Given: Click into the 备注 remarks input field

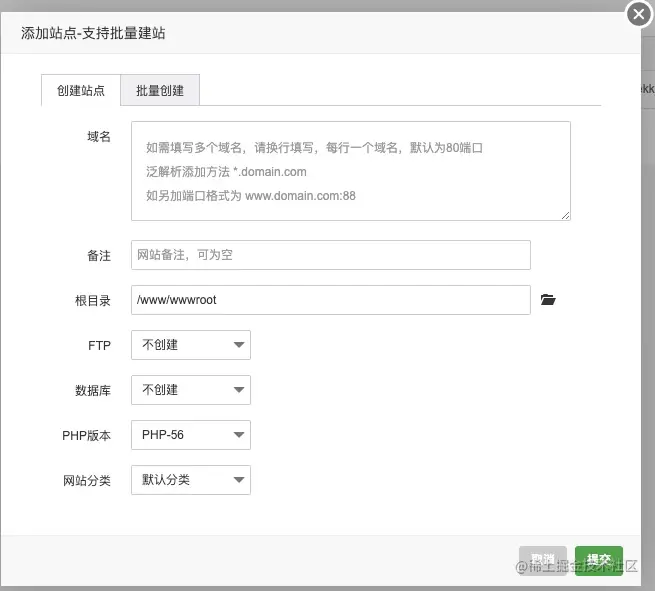Looking at the screenshot, I should (331, 255).
